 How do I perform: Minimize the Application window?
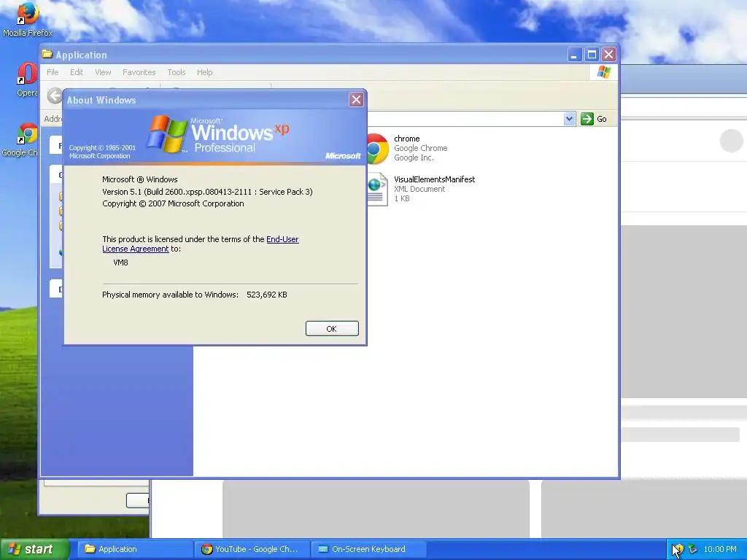tap(575, 55)
